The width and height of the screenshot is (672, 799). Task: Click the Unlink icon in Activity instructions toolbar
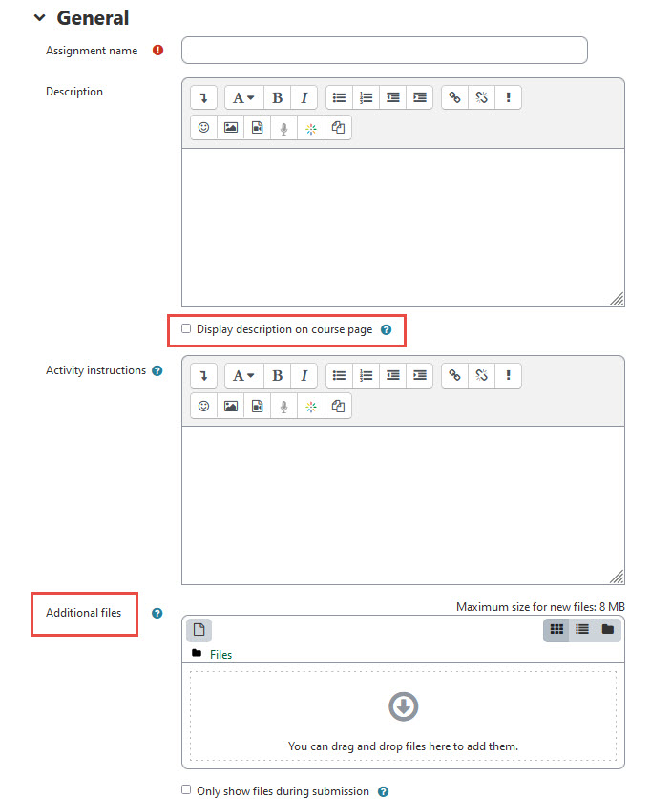(x=482, y=375)
